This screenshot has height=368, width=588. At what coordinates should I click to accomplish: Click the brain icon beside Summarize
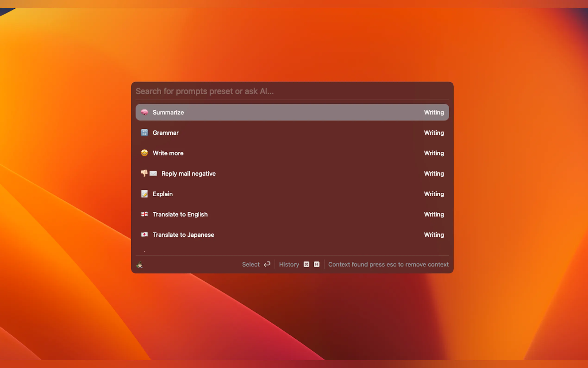pyautogui.click(x=144, y=112)
